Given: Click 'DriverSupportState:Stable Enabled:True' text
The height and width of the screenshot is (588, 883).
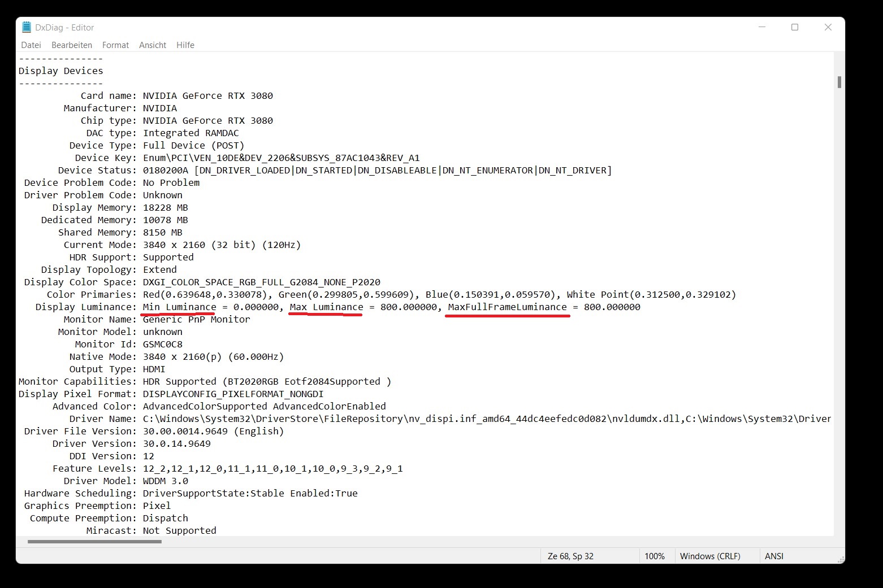Looking at the screenshot, I should point(250,493).
